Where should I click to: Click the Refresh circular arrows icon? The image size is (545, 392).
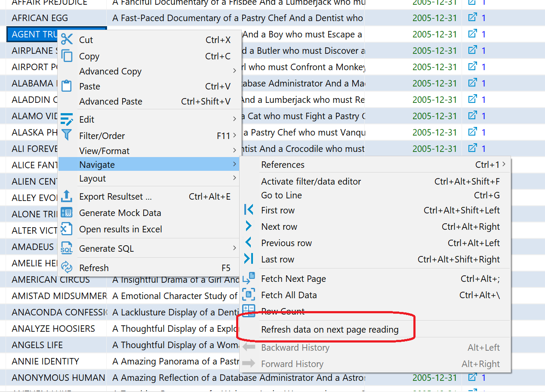click(x=67, y=267)
